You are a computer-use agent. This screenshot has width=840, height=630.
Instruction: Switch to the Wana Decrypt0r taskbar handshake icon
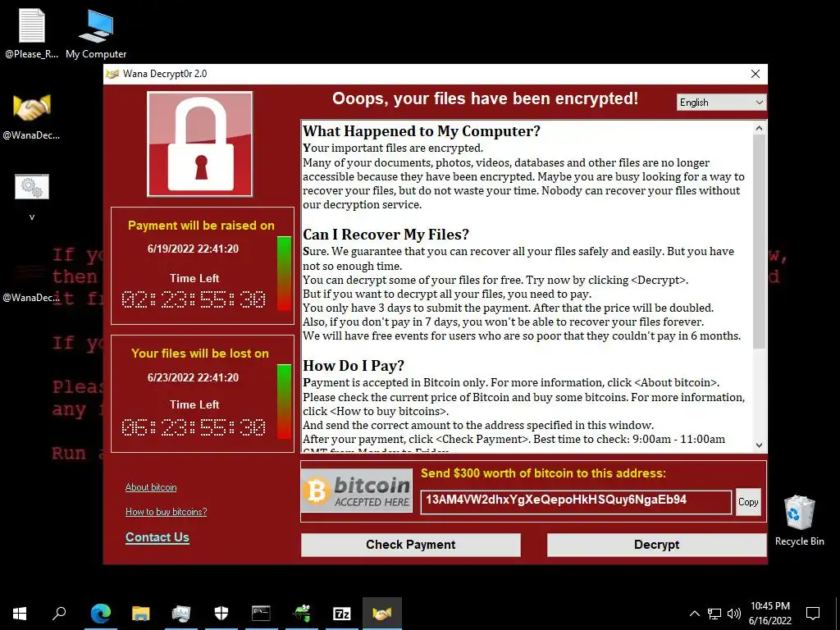coord(382,614)
